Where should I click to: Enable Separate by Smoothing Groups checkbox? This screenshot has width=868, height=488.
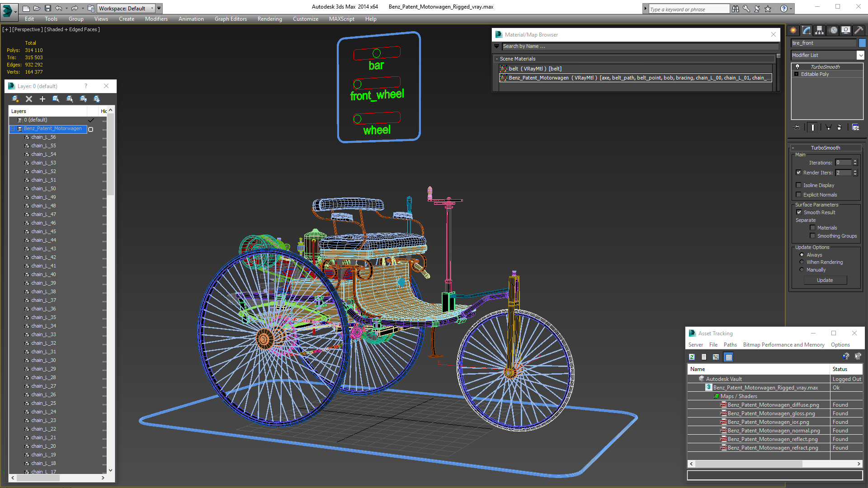(812, 236)
